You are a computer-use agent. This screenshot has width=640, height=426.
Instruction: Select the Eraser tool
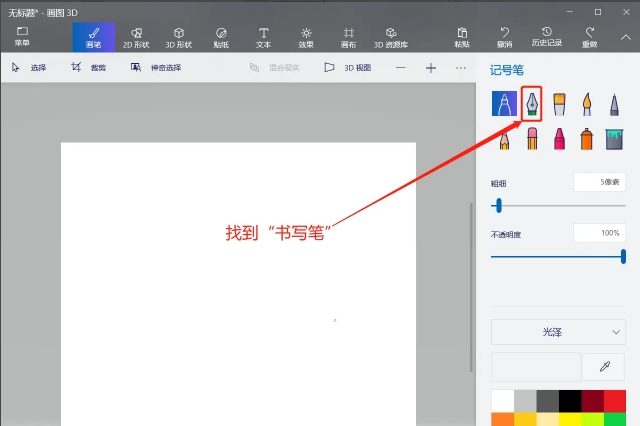click(532, 139)
